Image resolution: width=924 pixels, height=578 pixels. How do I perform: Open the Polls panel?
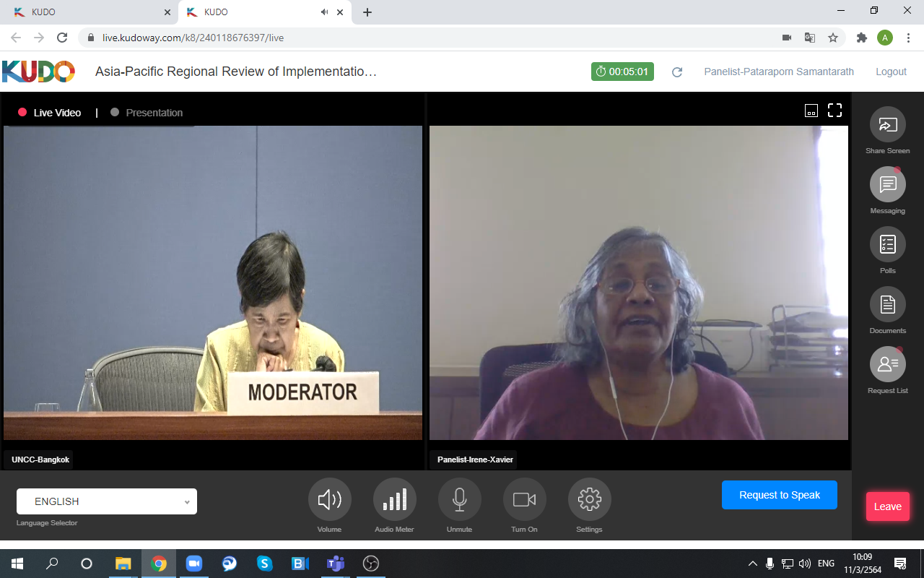887,245
